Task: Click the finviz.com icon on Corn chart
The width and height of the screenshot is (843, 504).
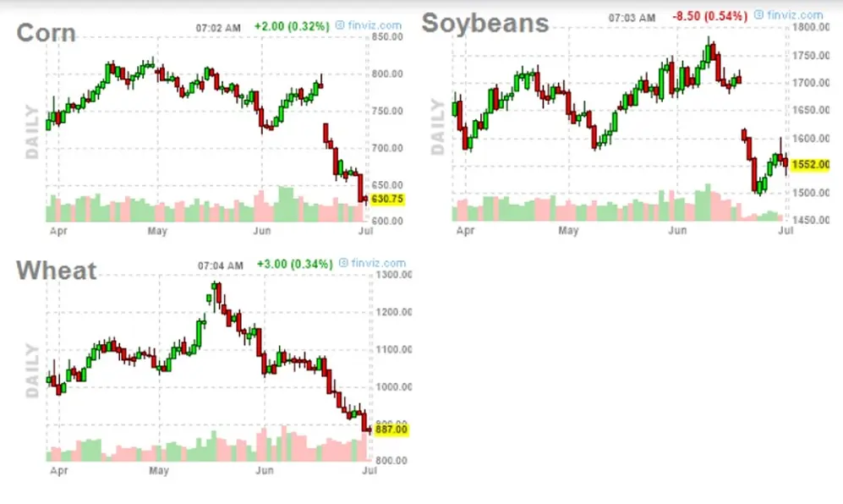Action: tap(340, 25)
